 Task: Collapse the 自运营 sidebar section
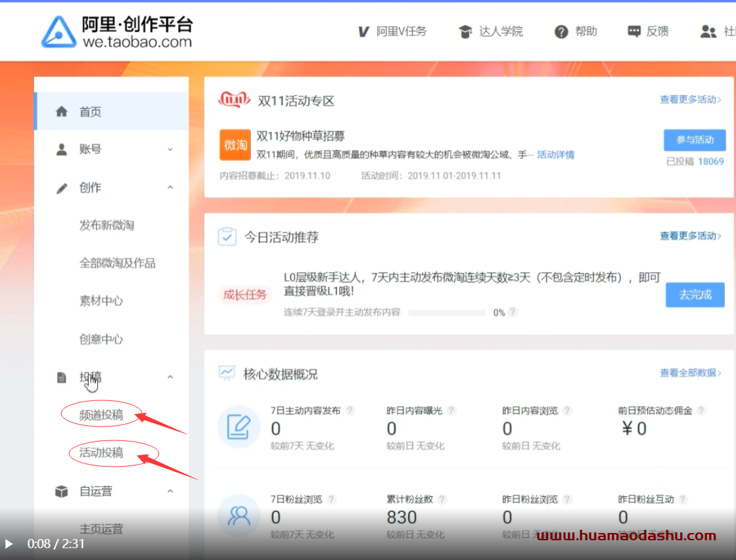tap(170, 491)
